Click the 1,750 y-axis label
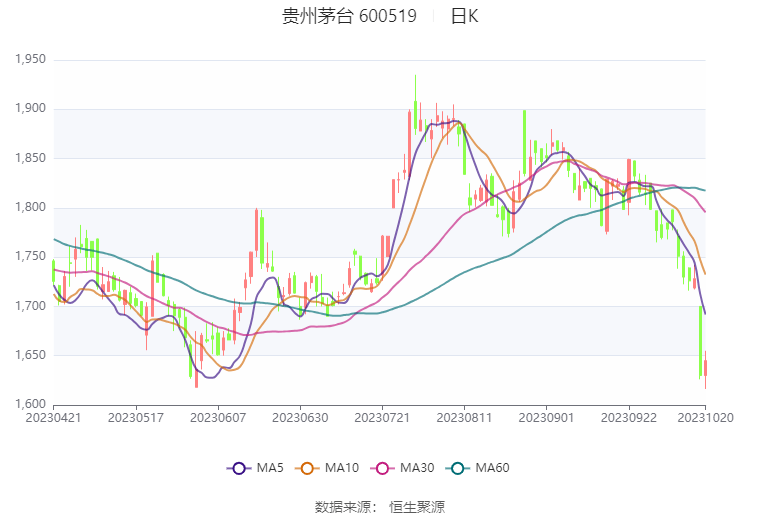The width and height of the screenshot is (760, 517). [x=30, y=256]
